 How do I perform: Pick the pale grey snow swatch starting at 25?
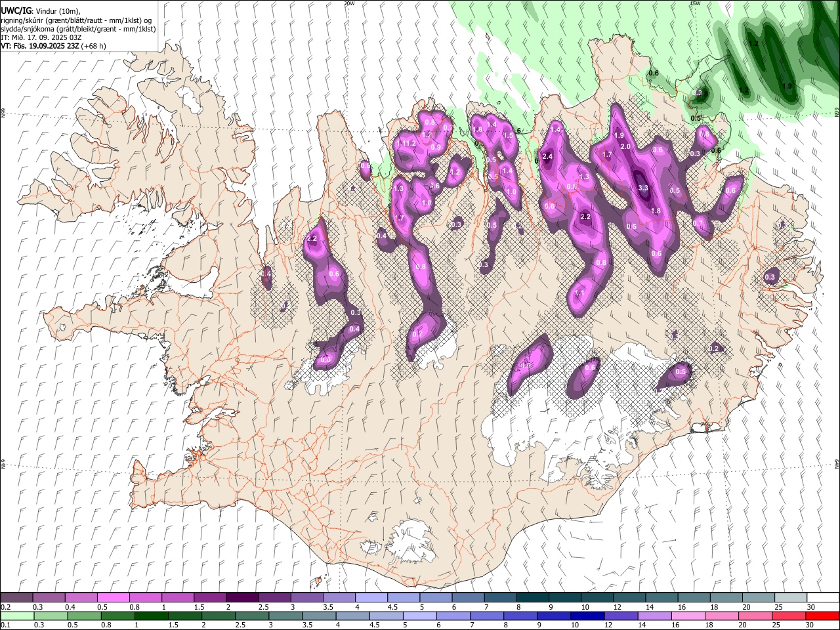click(791, 598)
